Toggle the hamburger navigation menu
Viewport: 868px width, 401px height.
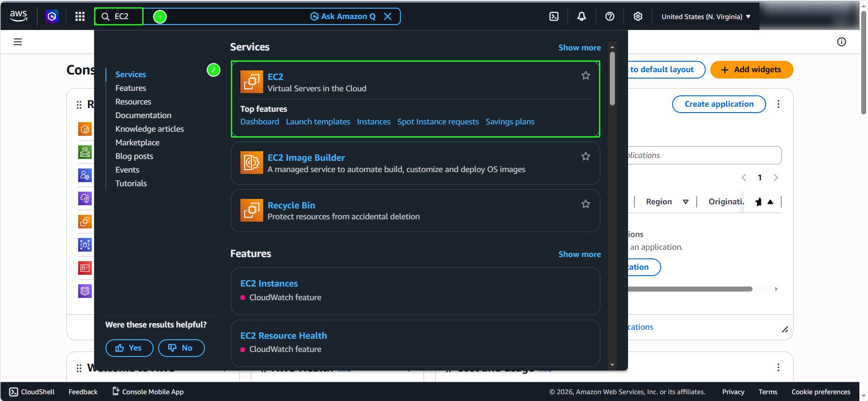pyautogui.click(x=18, y=42)
